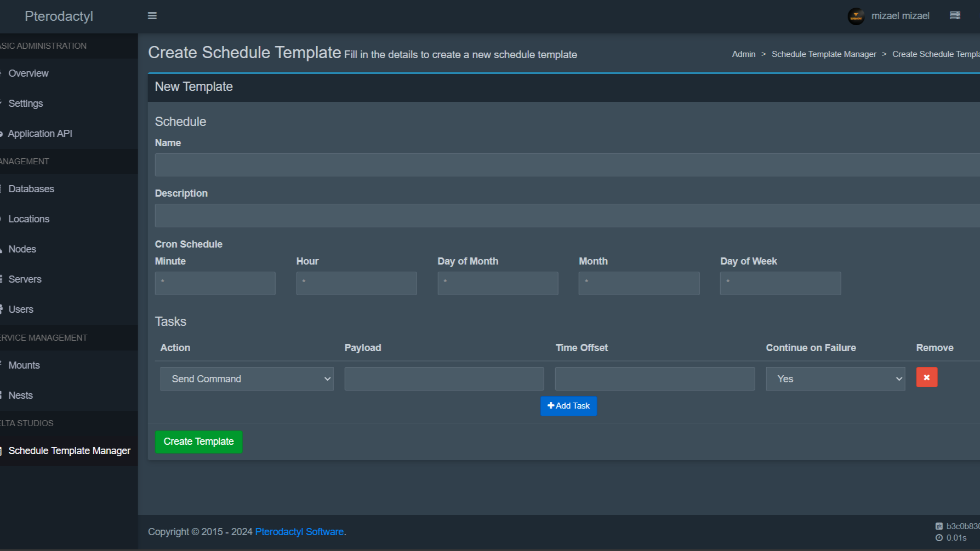Viewport: 980px width, 551px height.
Task: Open the task Action dropdown
Action: (246, 378)
